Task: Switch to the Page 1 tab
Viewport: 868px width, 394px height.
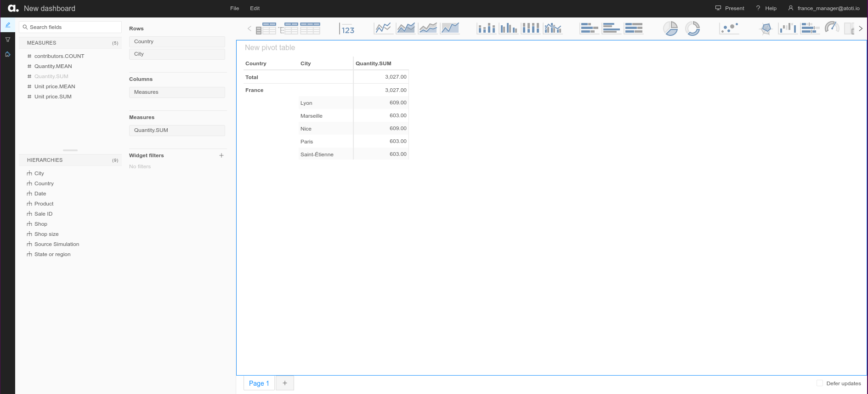Action: pos(259,383)
